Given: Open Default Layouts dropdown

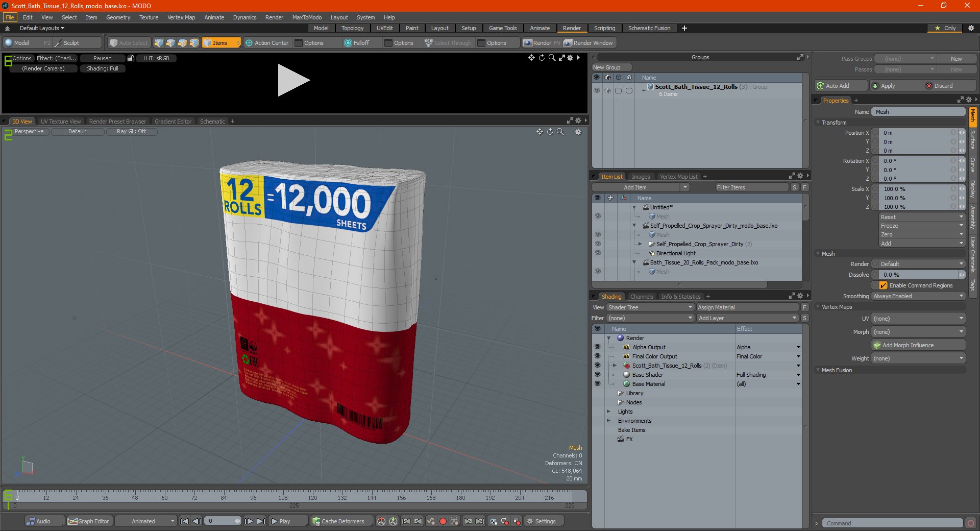Looking at the screenshot, I should 42,28.
